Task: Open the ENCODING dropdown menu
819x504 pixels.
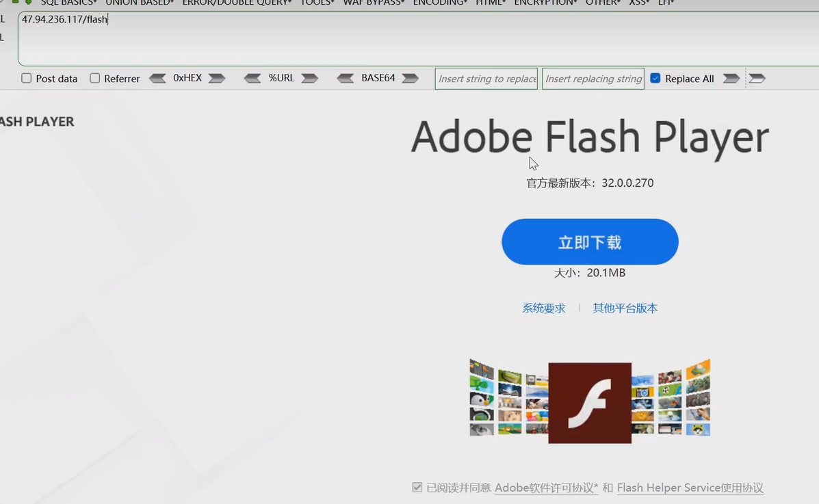Action: [x=440, y=3]
